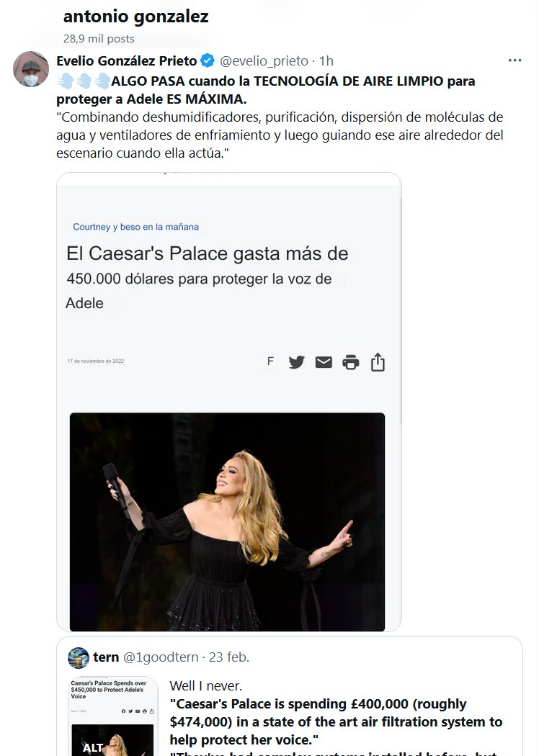Click the Courtney y beso en la mañana link
The height and width of the screenshot is (756, 539).
pos(135,227)
